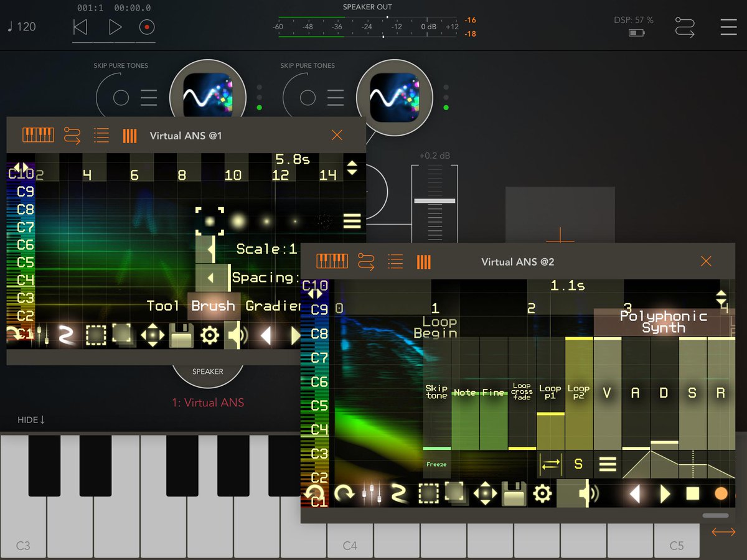Open first channel's Skip Pure Tones parameter menu
Image resolution: width=747 pixels, height=560 pixels.
148,98
